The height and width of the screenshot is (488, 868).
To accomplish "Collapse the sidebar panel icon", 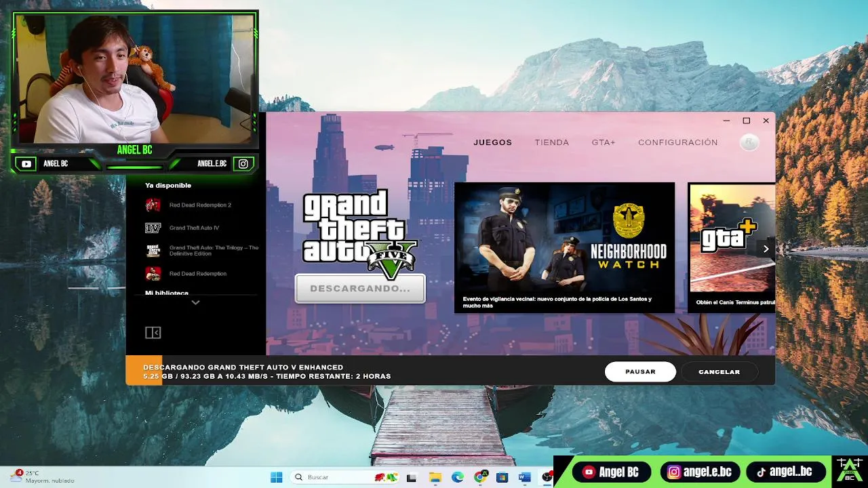I will pyautogui.click(x=153, y=333).
